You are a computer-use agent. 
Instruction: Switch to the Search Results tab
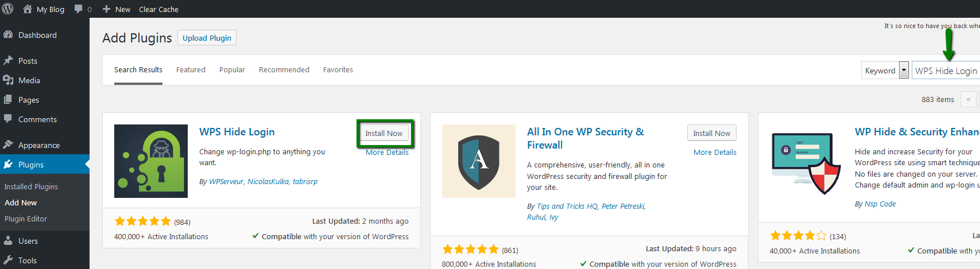(x=138, y=69)
